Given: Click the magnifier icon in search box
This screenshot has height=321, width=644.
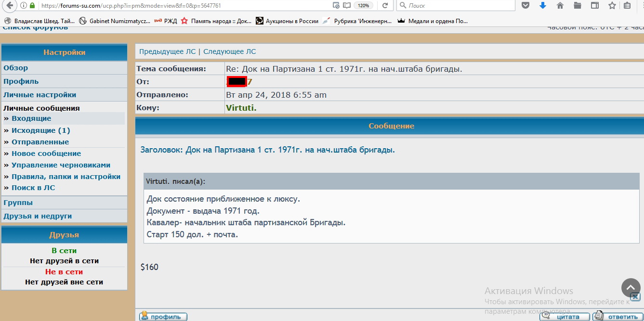Looking at the screenshot, I should [x=402, y=6].
